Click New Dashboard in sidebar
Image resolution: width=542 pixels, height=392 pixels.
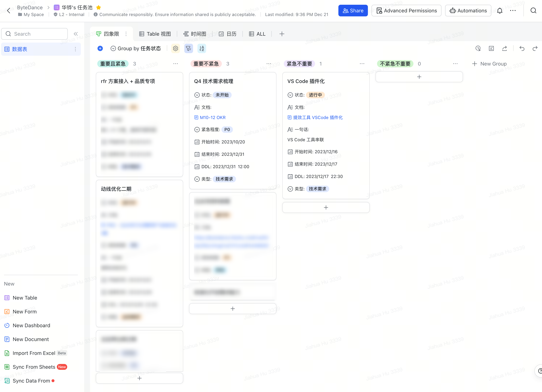click(31, 325)
